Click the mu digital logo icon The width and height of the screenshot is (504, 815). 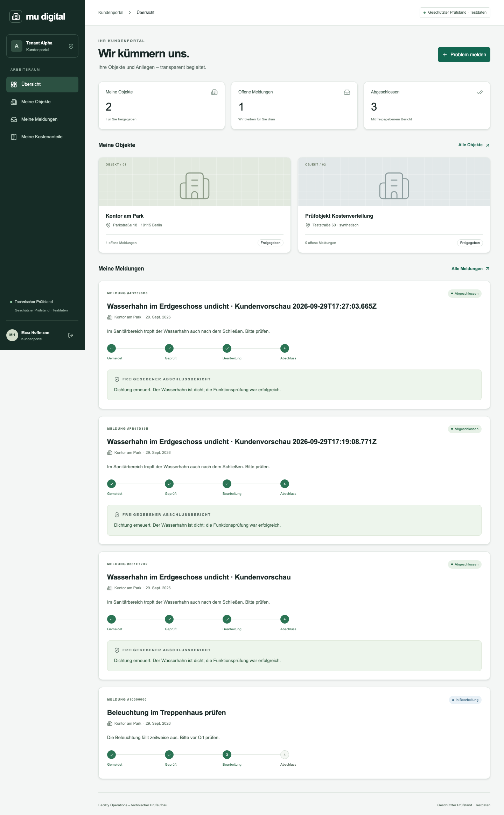[x=16, y=16]
